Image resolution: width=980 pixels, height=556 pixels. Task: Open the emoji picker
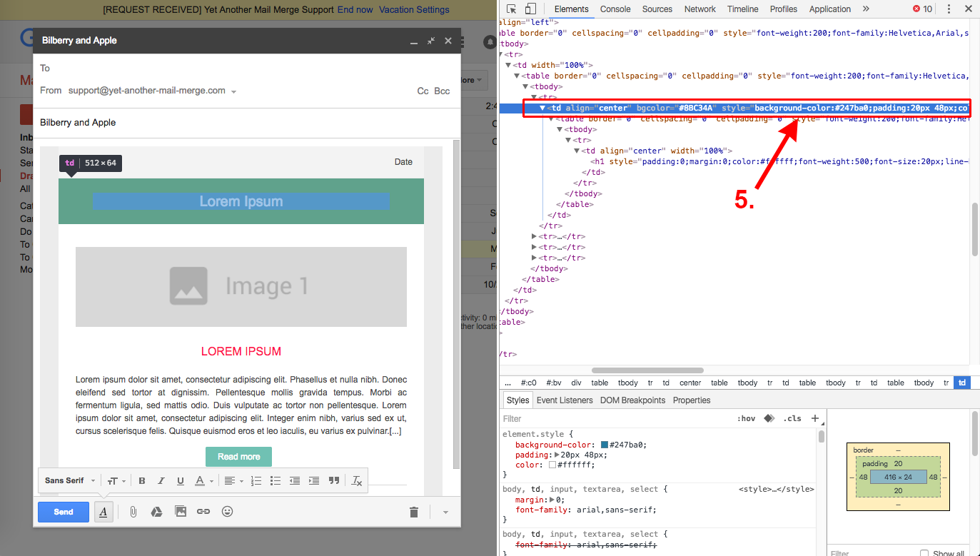tap(227, 511)
